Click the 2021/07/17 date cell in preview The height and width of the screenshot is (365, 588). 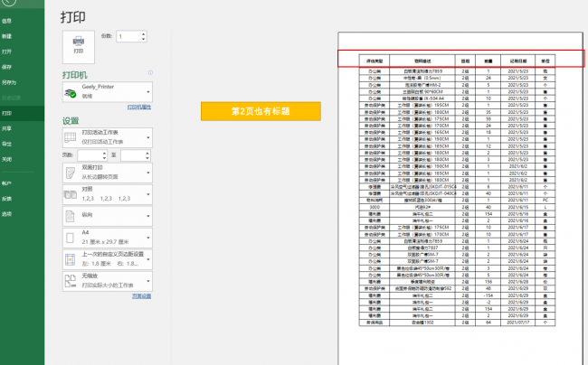517,323
